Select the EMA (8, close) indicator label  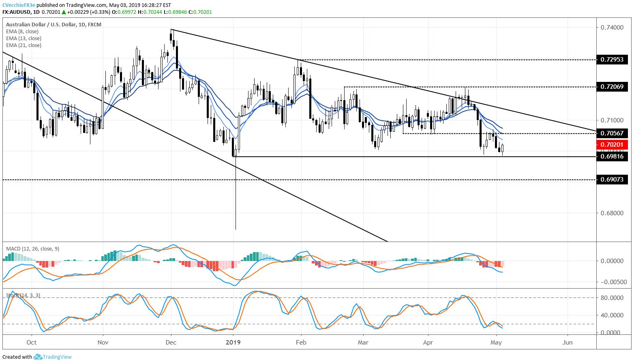coord(22,32)
